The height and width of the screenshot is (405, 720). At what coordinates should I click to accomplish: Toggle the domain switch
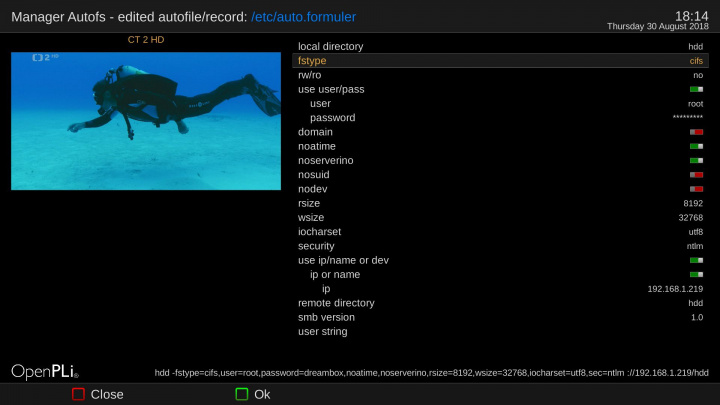(x=696, y=132)
